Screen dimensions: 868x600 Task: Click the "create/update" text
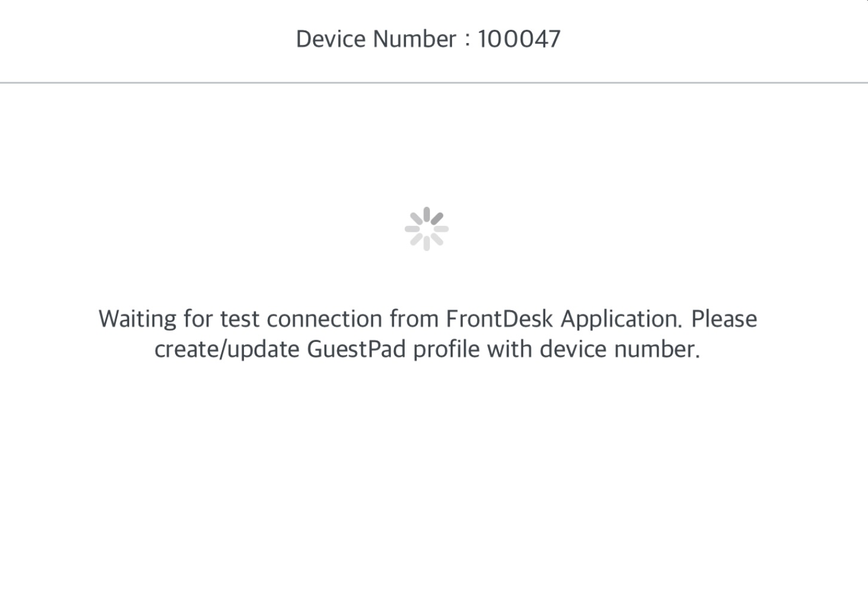click(227, 349)
